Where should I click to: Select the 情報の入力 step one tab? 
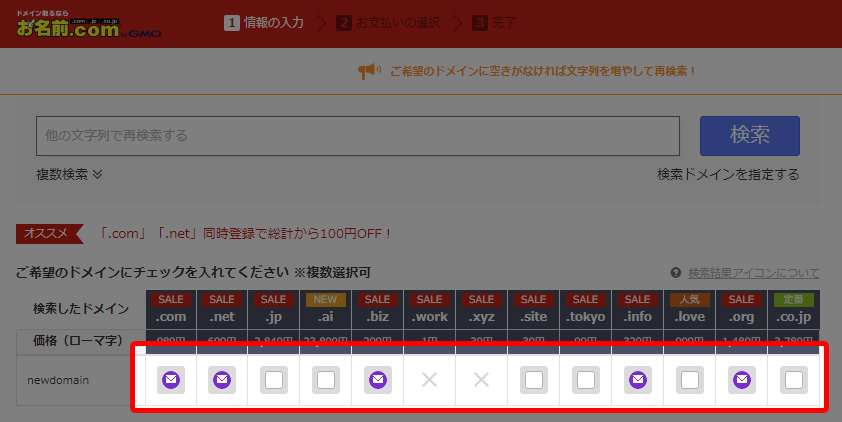[266, 22]
